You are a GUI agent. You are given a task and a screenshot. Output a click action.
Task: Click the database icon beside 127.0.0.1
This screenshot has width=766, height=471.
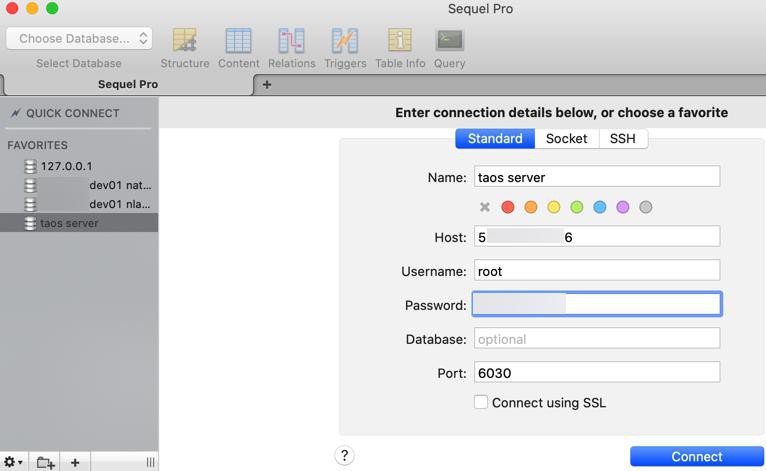30,167
